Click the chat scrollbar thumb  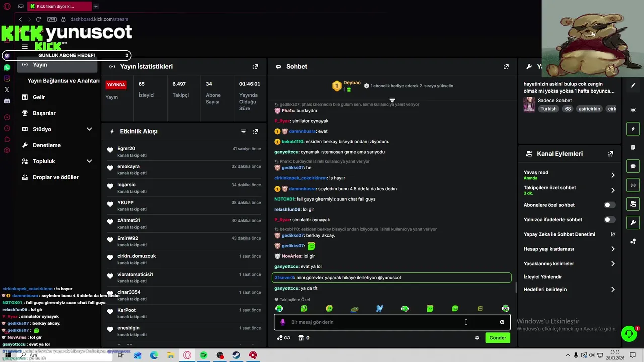coord(516,288)
